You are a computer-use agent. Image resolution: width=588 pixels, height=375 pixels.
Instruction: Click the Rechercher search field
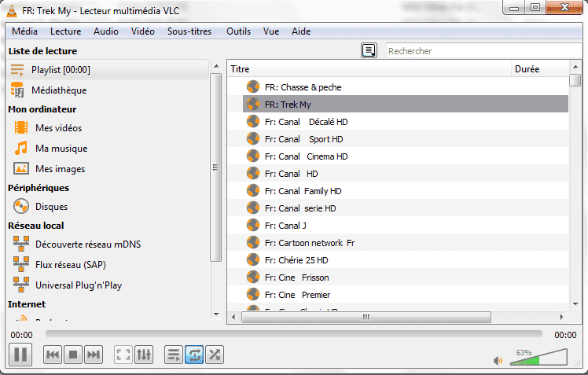click(484, 50)
